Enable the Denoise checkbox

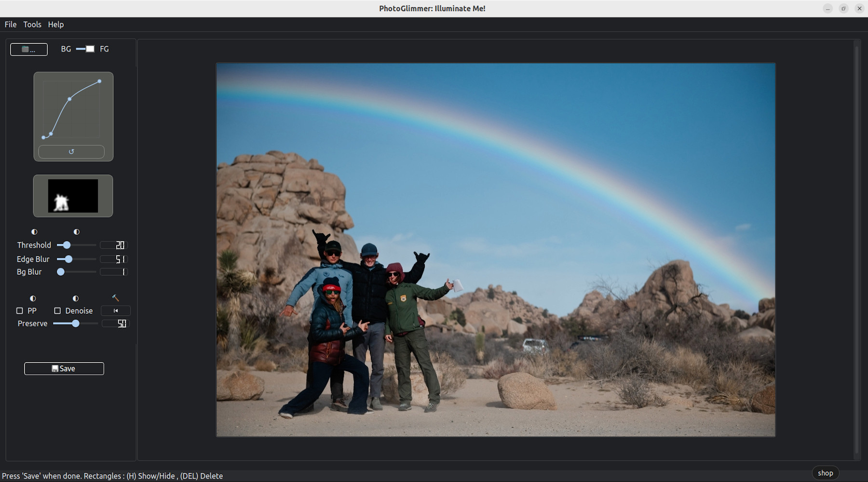[x=57, y=311]
